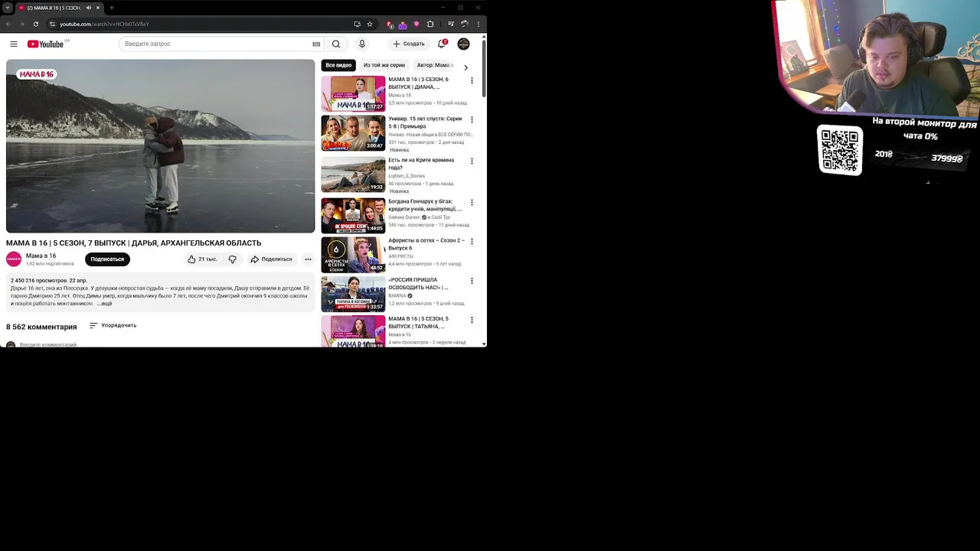Screen dimensions: 980x551
Task: Show more filter chips with right arrow
Action: click(465, 67)
